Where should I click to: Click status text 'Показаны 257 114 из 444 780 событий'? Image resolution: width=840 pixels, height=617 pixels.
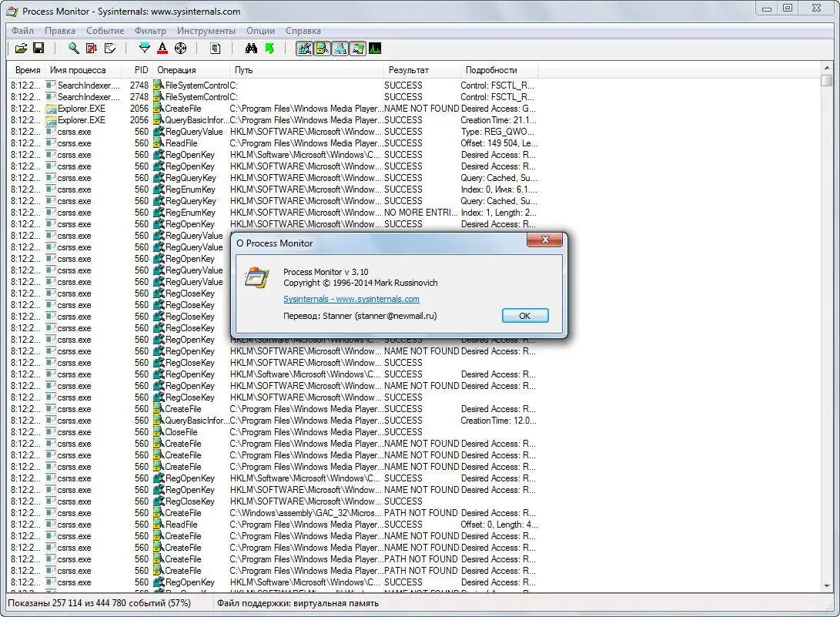click(x=89, y=603)
